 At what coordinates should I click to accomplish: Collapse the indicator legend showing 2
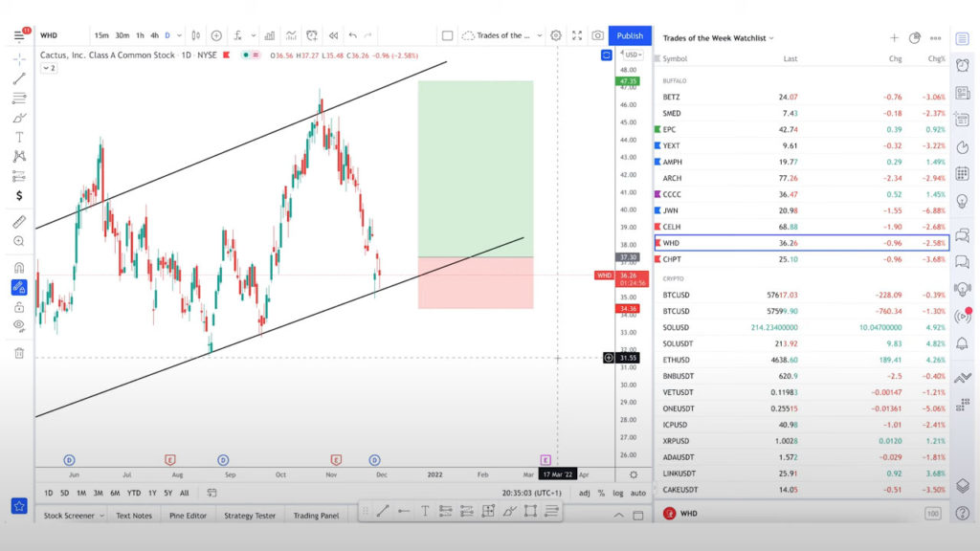coord(49,68)
